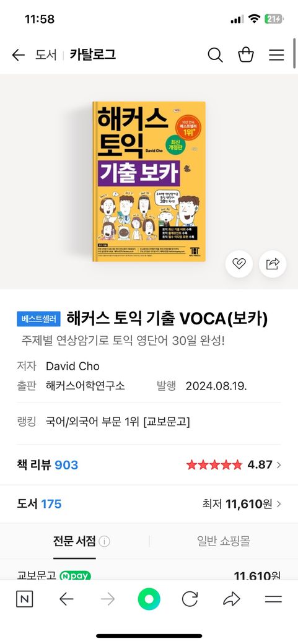The width and height of the screenshot is (298, 644).
Task: Go back with the bottom bar arrow
Action: 66,599
